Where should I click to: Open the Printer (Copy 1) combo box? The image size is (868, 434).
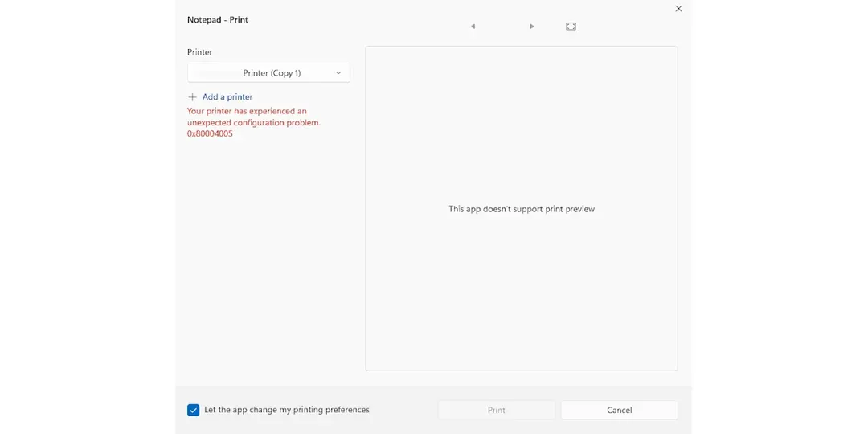click(x=268, y=73)
